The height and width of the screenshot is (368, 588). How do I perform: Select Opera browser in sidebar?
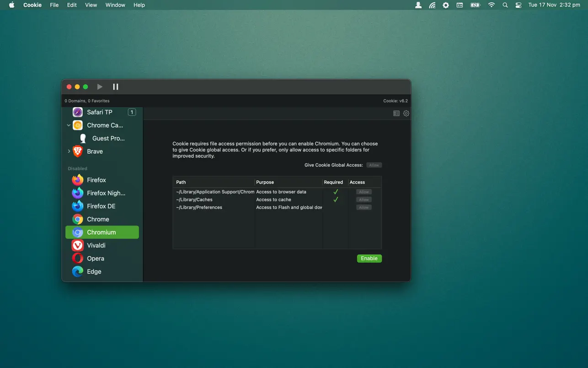pos(96,259)
